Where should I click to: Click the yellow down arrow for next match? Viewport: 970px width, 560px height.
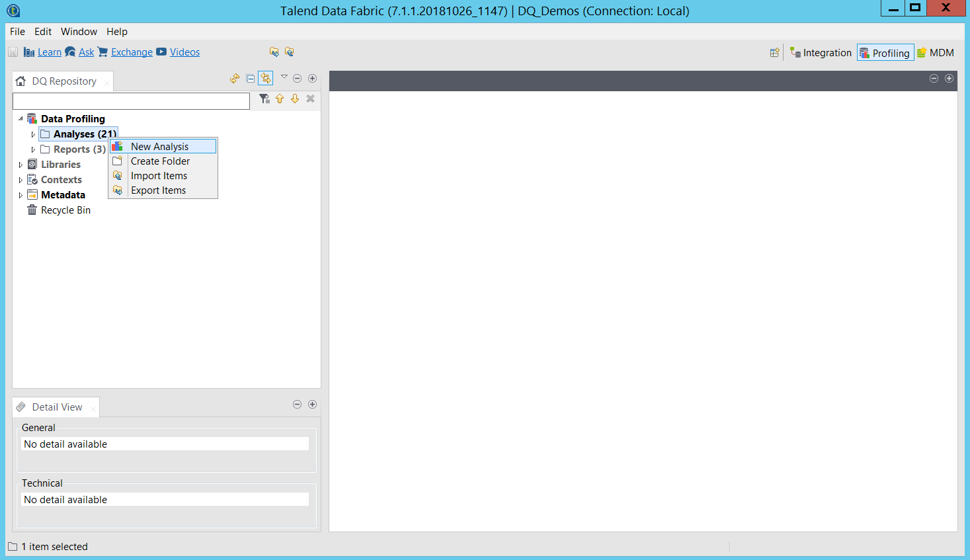pos(295,99)
